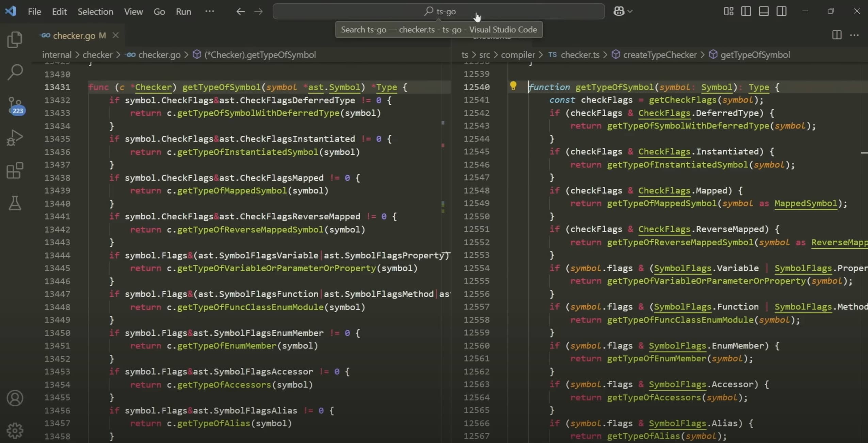Click 'internal' in left breadcrumb
Image resolution: width=868 pixels, height=443 pixels.
pos(57,55)
